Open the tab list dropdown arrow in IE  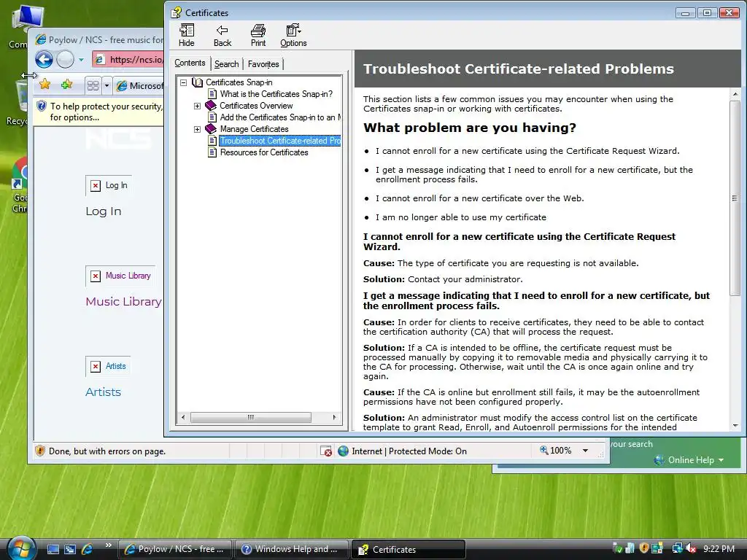(107, 86)
